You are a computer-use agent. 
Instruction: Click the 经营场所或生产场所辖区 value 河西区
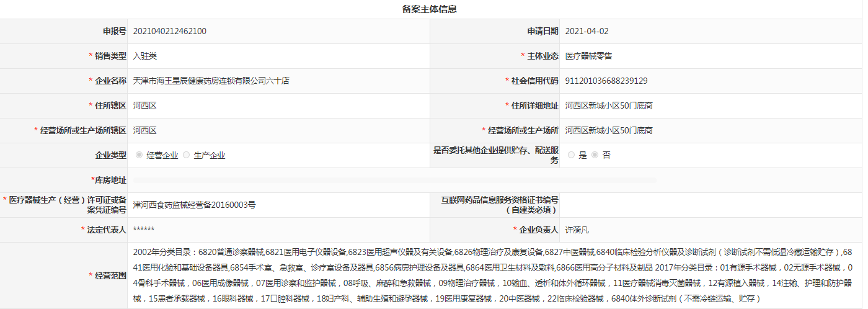(x=144, y=130)
